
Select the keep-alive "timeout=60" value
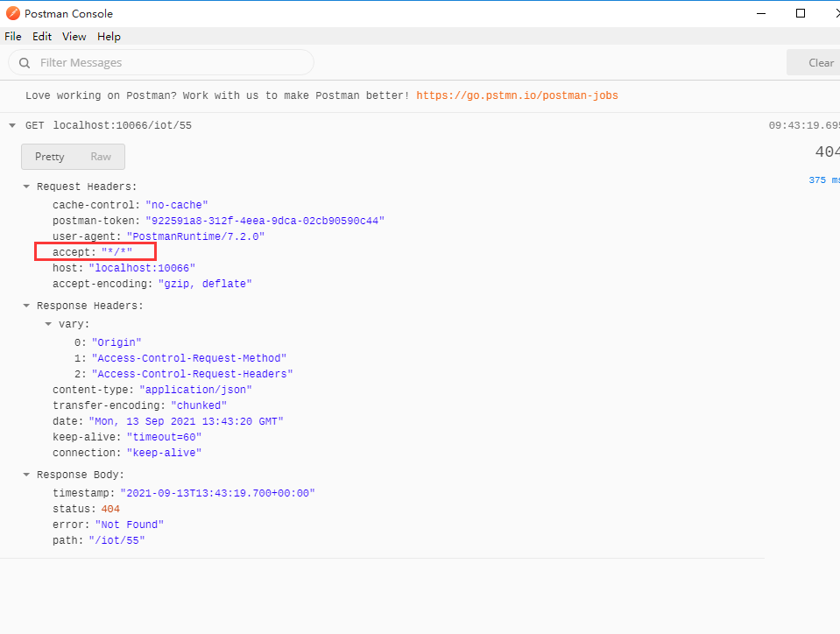point(164,437)
